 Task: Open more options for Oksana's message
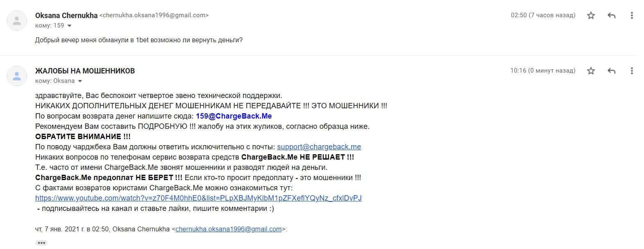click(x=632, y=16)
